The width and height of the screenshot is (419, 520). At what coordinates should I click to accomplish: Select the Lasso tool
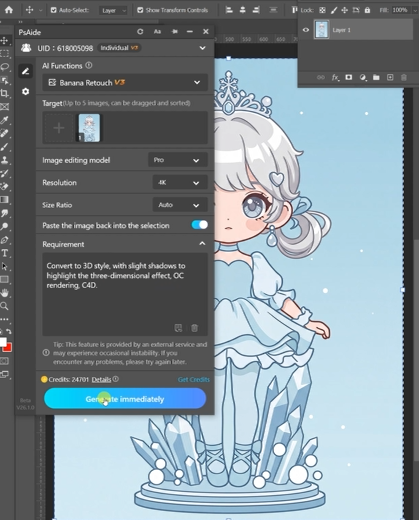pos(4,67)
